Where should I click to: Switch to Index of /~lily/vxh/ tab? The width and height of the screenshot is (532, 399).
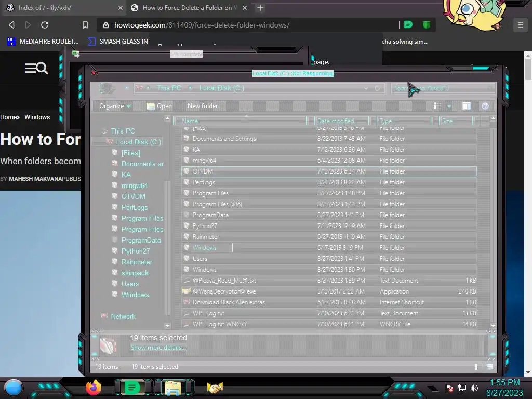coord(64,7)
